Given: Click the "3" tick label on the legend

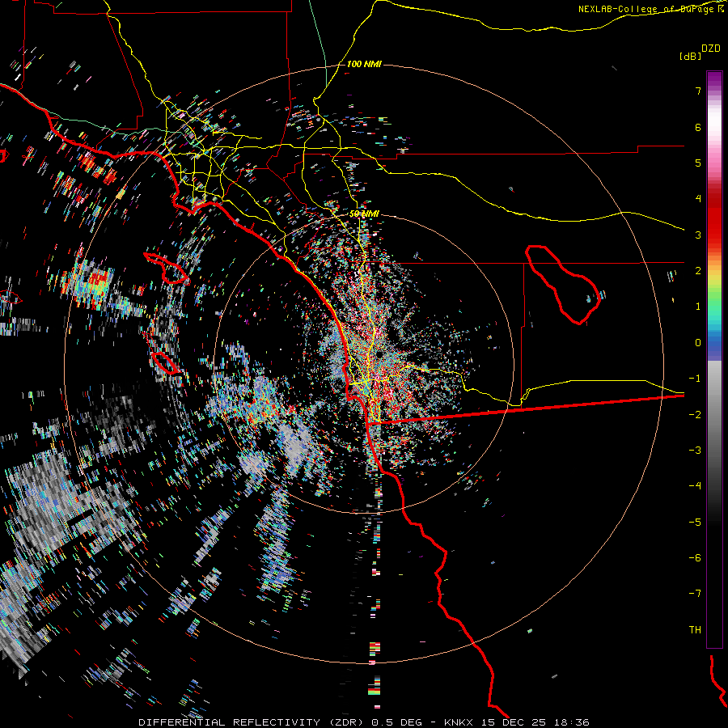Looking at the screenshot, I should click(x=698, y=235).
